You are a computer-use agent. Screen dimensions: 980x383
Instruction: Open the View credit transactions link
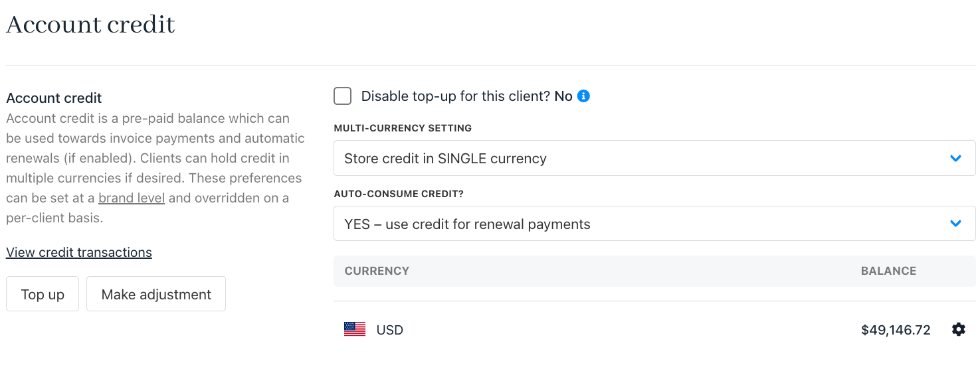pyautogui.click(x=79, y=252)
